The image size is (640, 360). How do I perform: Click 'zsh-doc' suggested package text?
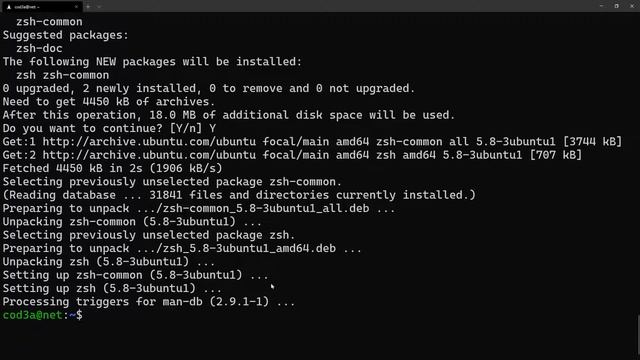[39, 48]
